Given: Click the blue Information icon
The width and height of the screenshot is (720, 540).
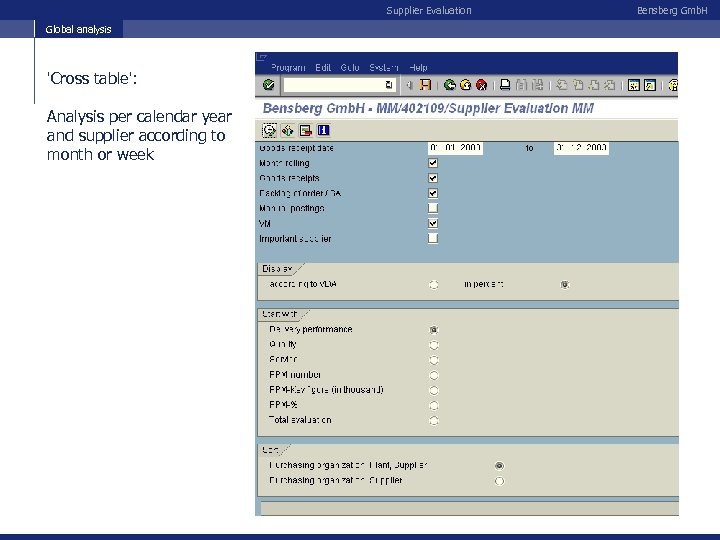Looking at the screenshot, I should click(x=323, y=130).
